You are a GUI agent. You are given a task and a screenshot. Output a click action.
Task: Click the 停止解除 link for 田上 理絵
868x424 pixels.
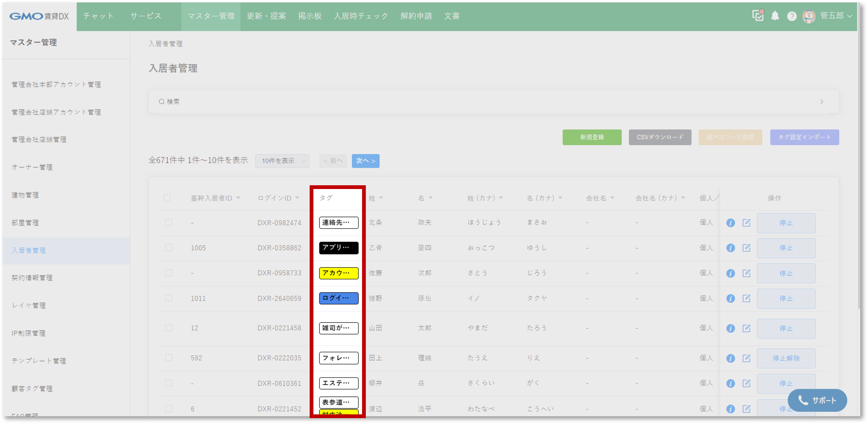click(x=786, y=358)
